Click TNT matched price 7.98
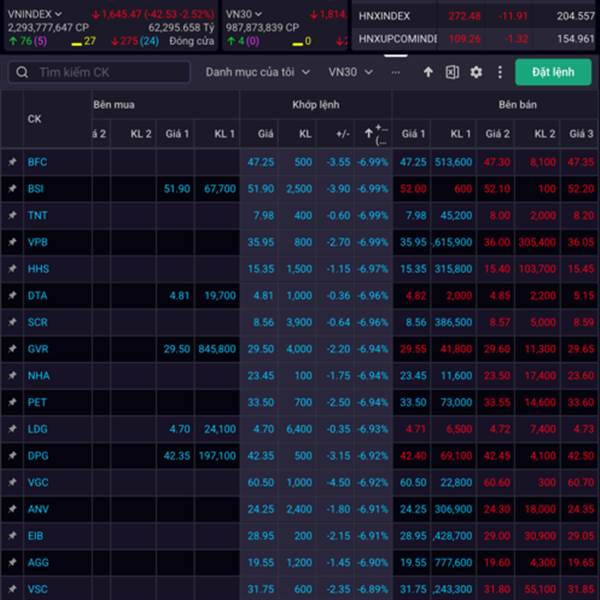This screenshot has width=600, height=600. 264,215
